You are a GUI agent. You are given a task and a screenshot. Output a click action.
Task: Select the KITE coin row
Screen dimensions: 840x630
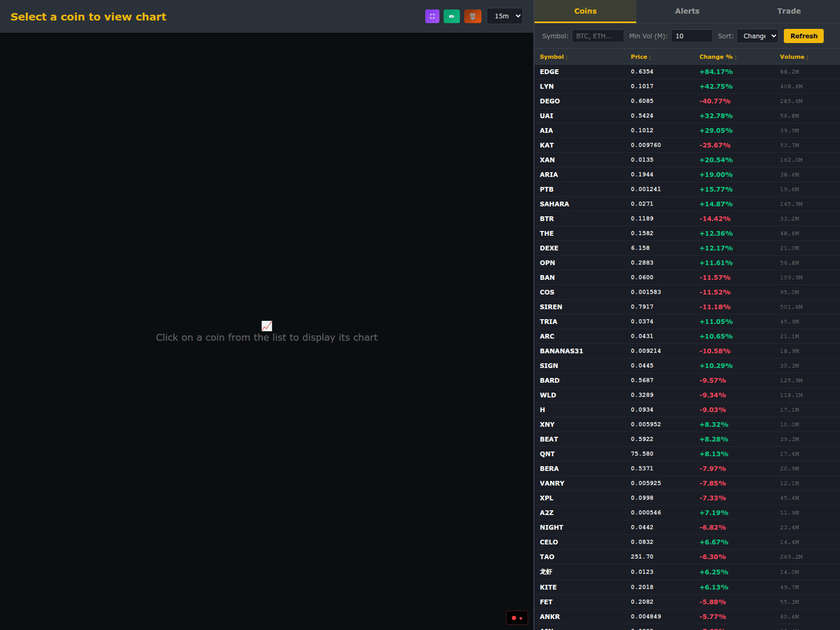pos(687,587)
